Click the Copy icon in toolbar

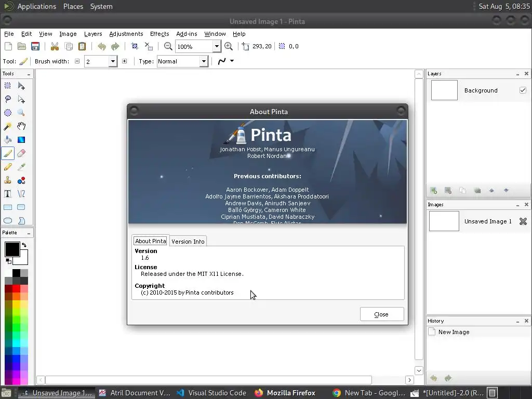coord(69,46)
